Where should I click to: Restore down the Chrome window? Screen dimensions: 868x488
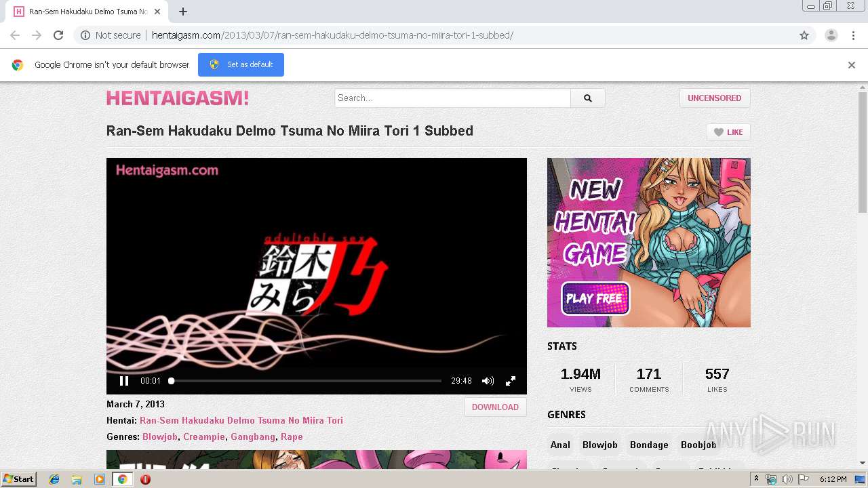[829, 6]
